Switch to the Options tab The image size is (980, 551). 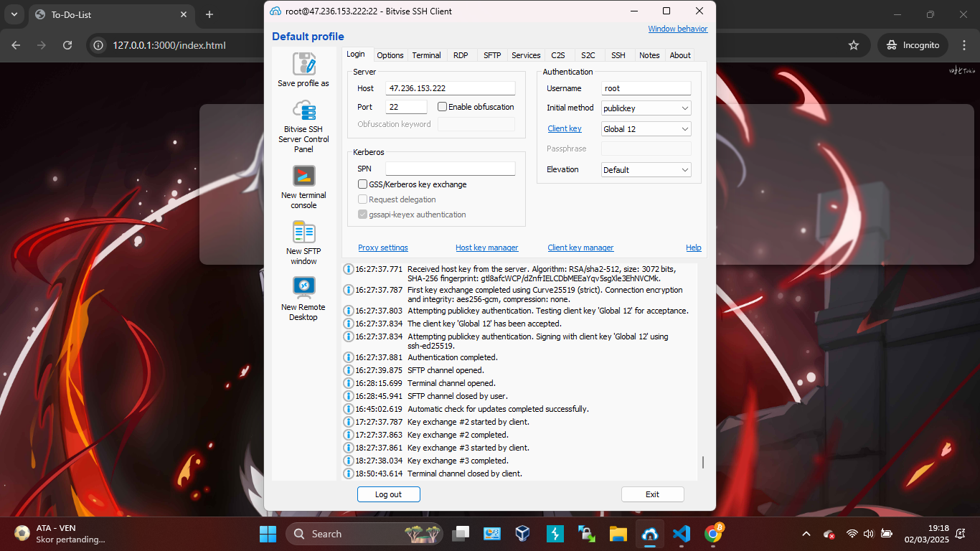(x=390, y=55)
